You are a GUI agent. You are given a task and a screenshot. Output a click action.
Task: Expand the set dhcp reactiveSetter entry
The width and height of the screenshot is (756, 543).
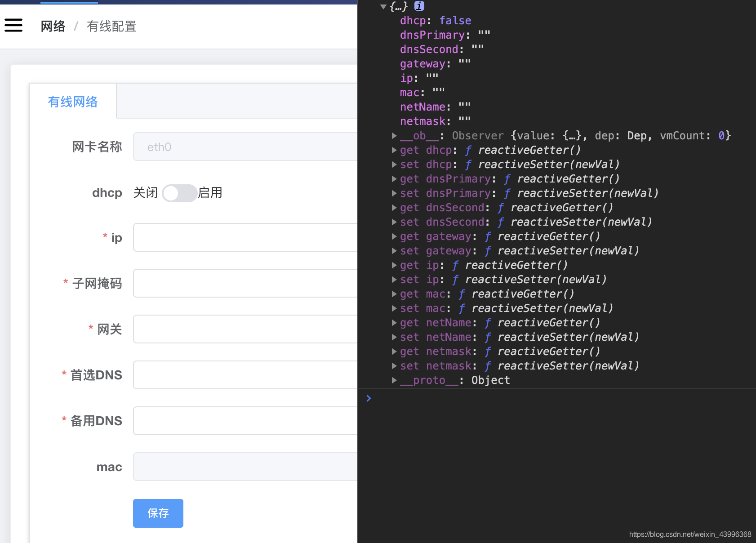394,164
